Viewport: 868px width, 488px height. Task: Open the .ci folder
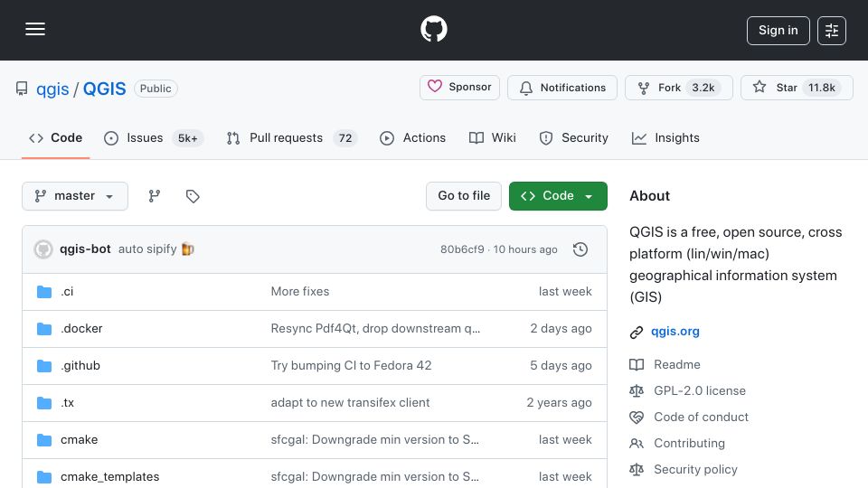tap(67, 292)
